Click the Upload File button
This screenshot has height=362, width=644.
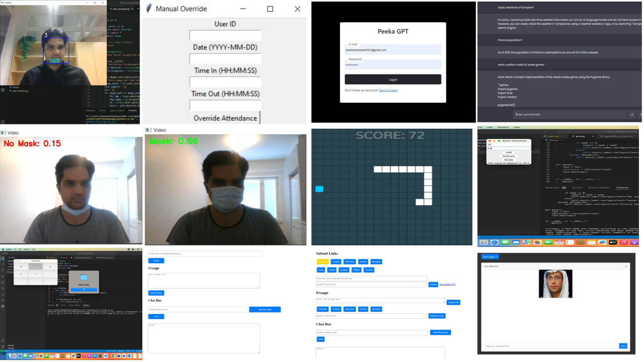click(x=453, y=302)
